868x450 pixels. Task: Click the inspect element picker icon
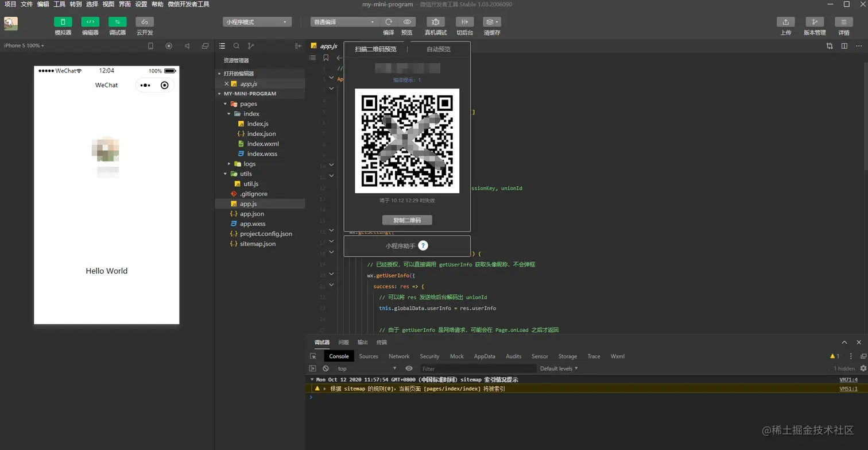coord(313,356)
